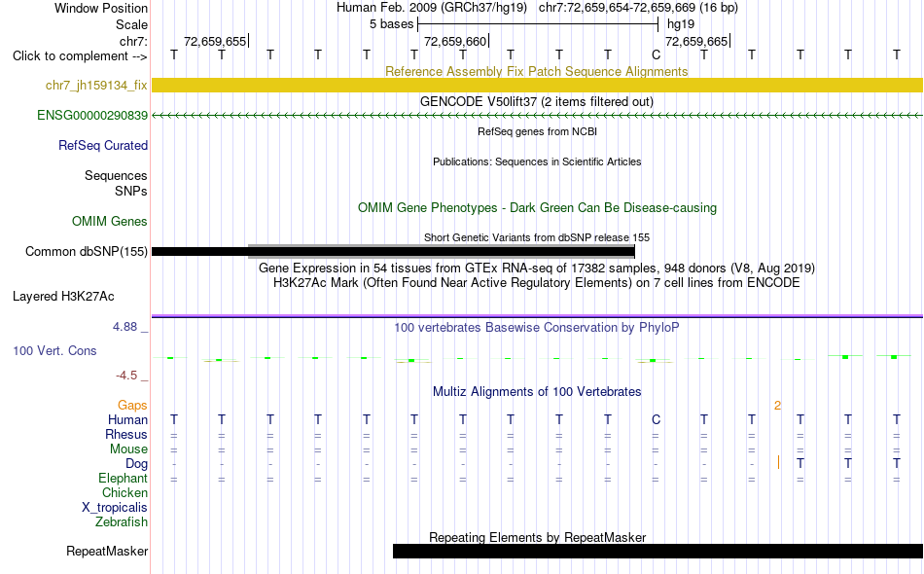Click Repeating Elements by RepeatMasker title
Image resolution: width=924 pixels, height=574 pixels.
pos(538,537)
